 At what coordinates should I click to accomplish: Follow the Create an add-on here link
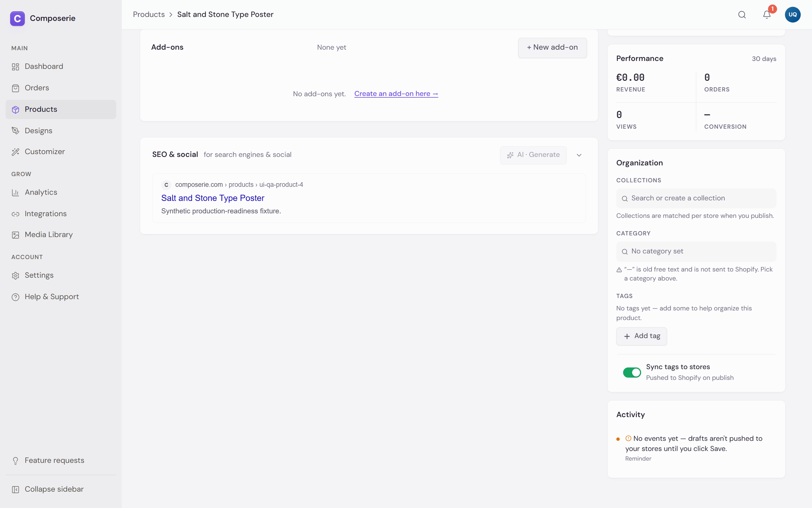coord(396,94)
